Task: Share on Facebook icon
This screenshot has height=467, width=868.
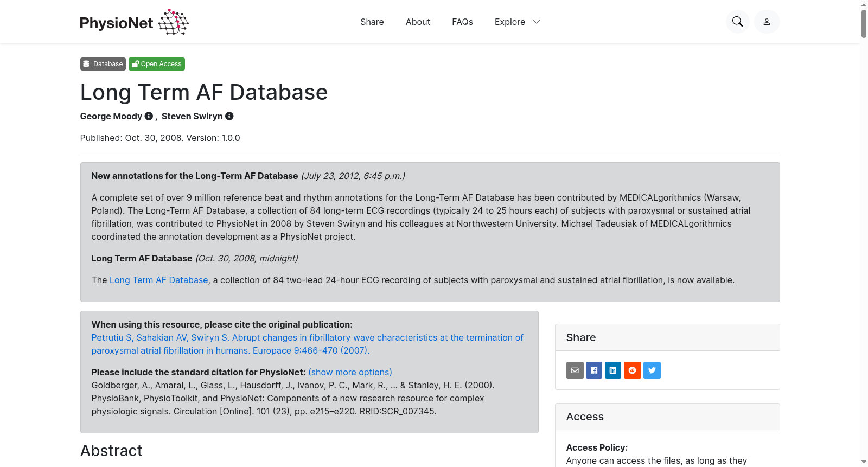Action: (594, 370)
